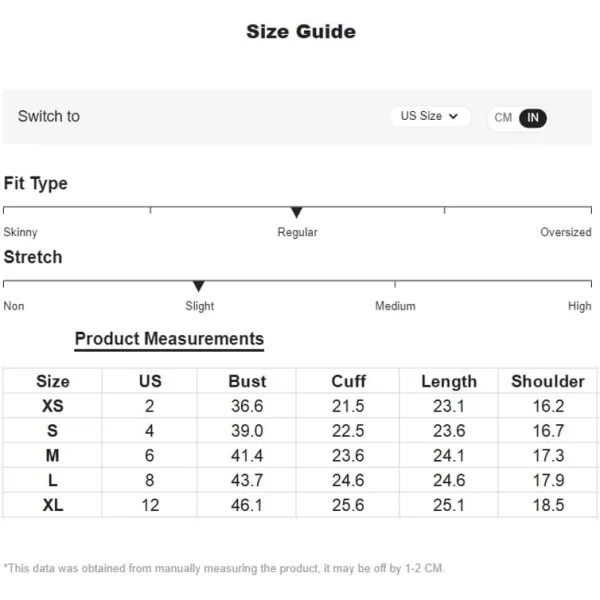Open the US Size dropdown
The image size is (600, 600).
click(x=428, y=116)
